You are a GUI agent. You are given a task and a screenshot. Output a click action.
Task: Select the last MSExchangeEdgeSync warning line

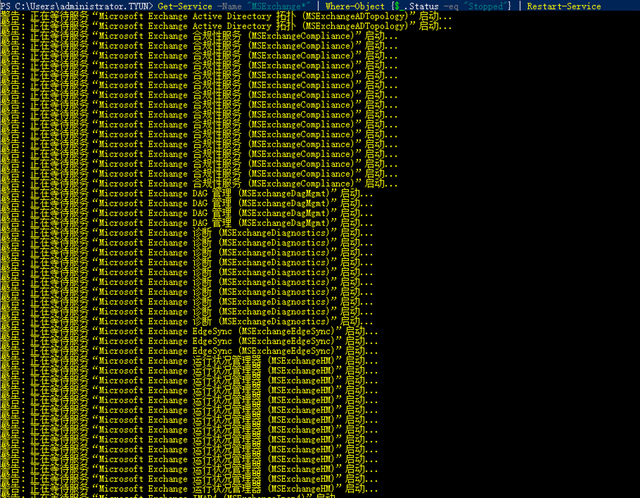[189, 351]
